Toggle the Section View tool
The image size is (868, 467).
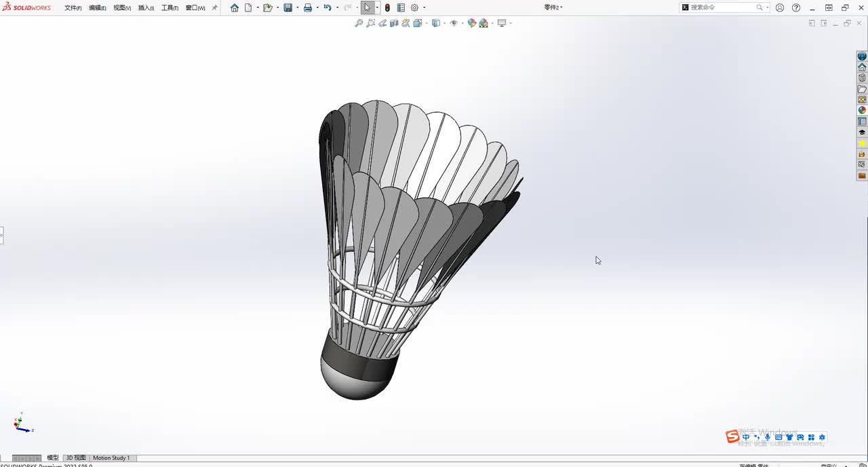394,23
